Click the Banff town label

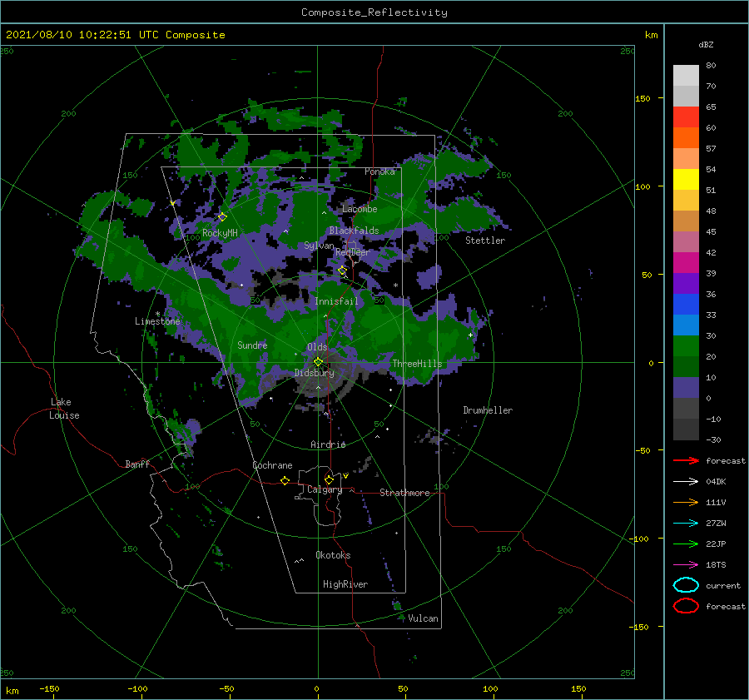point(137,464)
